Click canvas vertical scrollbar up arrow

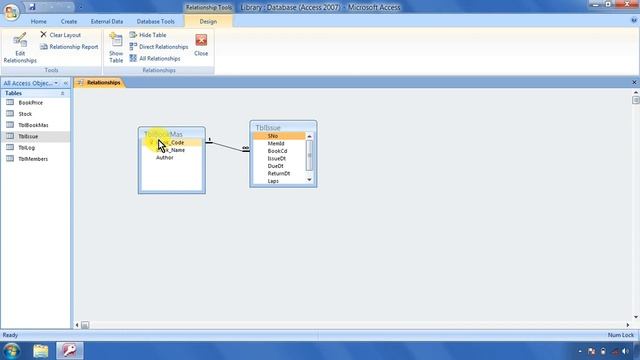[636, 92]
